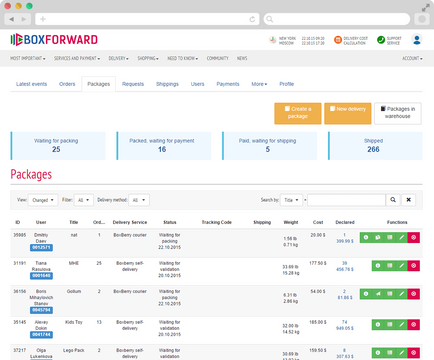
Task: Focus the package search text field
Action: point(346,200)
